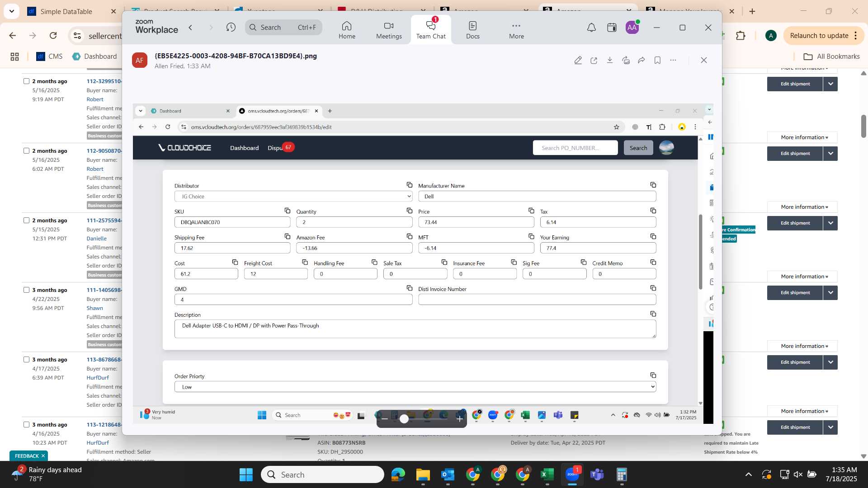Open Calculator from taskbar
Screen dimensions: 868x488
coord(622,475)
